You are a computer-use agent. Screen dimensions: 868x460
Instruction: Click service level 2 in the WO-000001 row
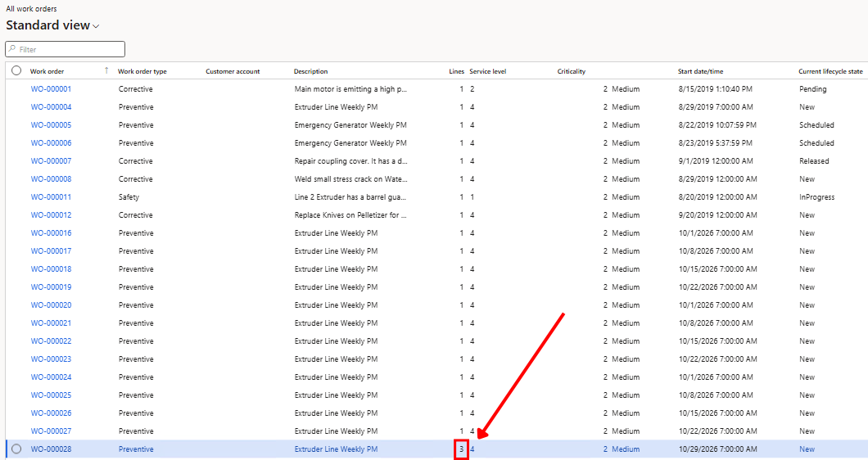[x=472, y=89]
